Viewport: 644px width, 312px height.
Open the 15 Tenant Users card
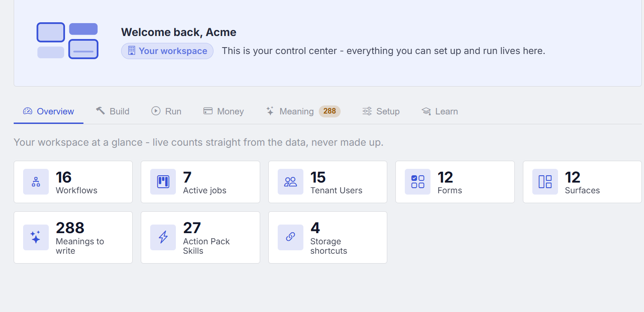click(328, 182)
